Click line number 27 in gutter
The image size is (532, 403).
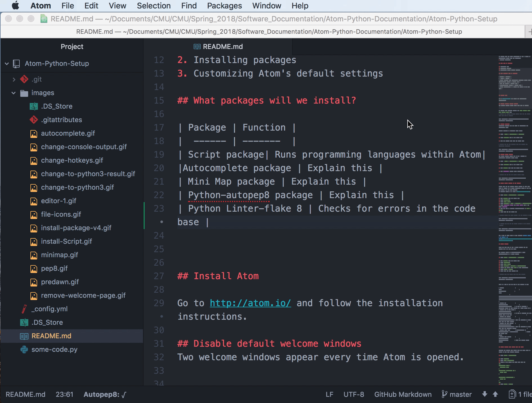tap(159, 276)
